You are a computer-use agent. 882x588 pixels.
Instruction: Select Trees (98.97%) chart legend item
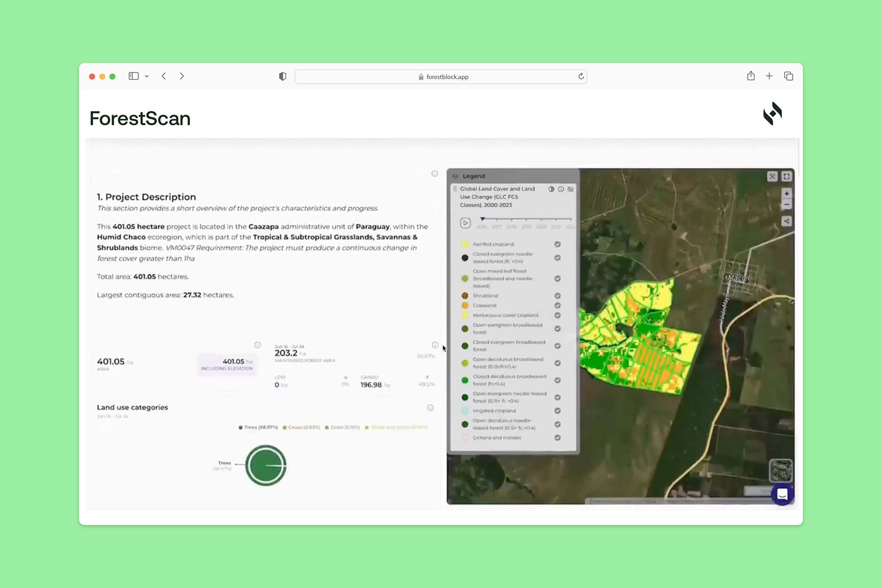258,427
